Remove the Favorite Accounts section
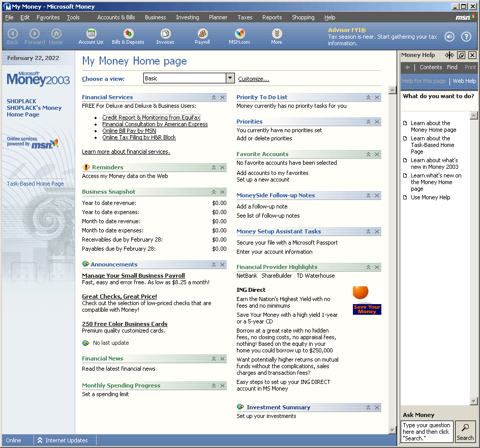 (x=377, y=155)
